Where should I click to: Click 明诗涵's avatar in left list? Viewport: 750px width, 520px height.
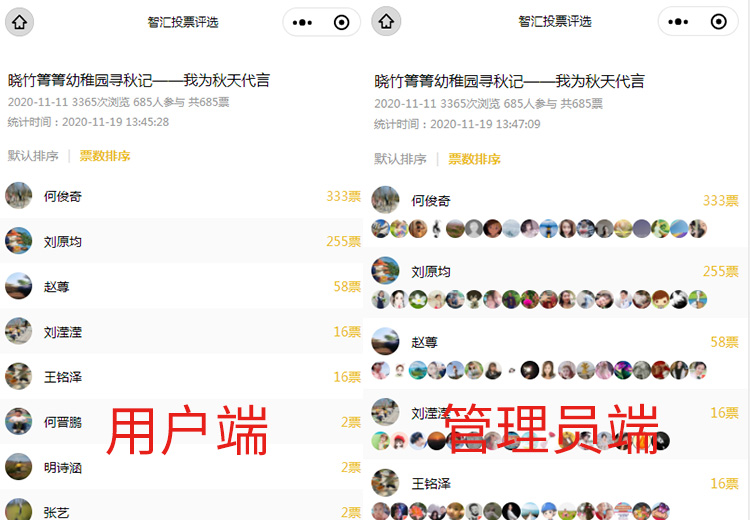click(19, 467)
